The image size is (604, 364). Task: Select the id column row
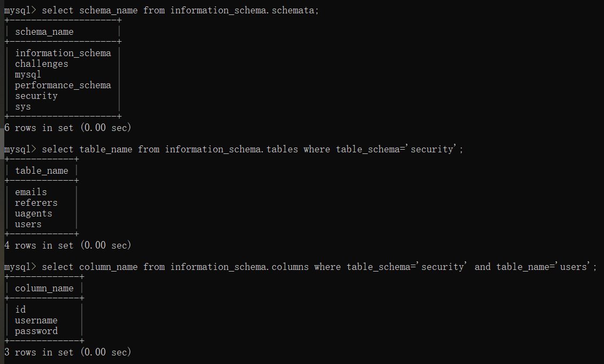click(x=20, y=309)
